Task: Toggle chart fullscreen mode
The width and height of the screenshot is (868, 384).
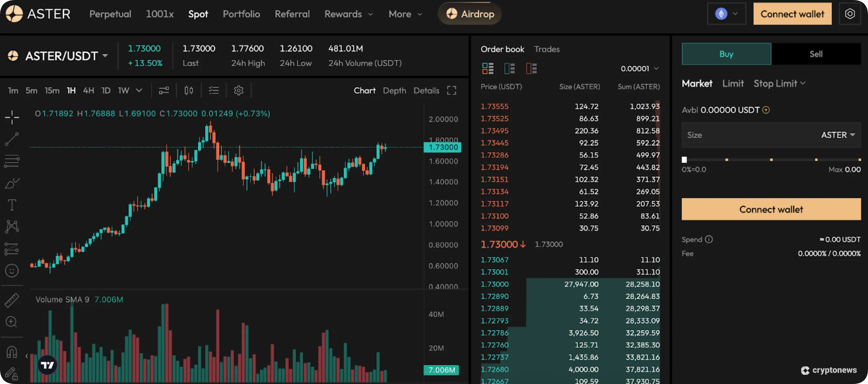Action: 452,90
